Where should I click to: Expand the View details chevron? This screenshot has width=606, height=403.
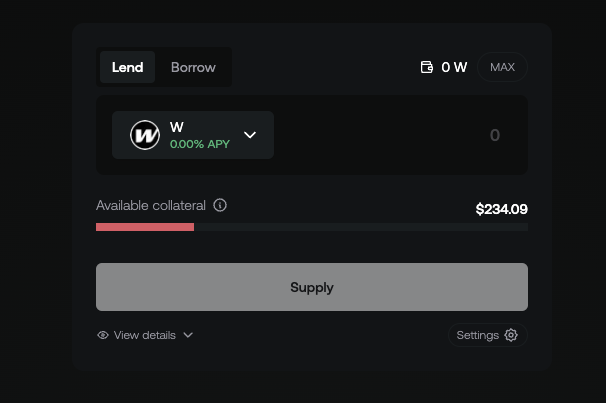[x=188, y=335]
